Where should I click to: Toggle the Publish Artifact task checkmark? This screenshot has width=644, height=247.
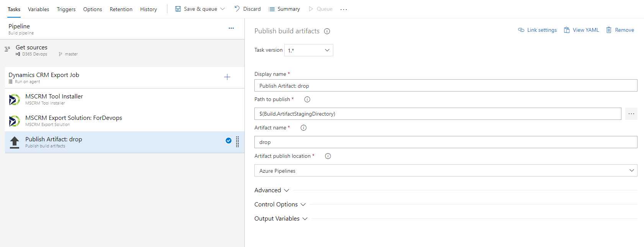(229, 141)
